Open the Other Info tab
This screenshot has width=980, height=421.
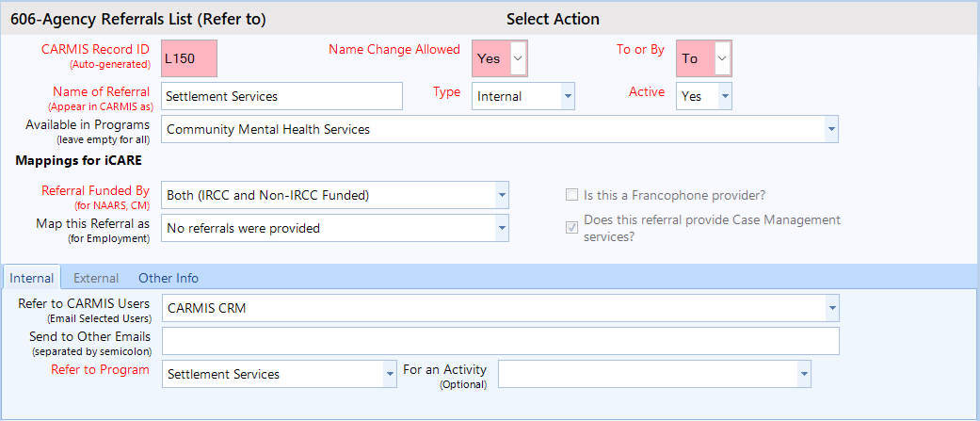(x=169, y=278)
